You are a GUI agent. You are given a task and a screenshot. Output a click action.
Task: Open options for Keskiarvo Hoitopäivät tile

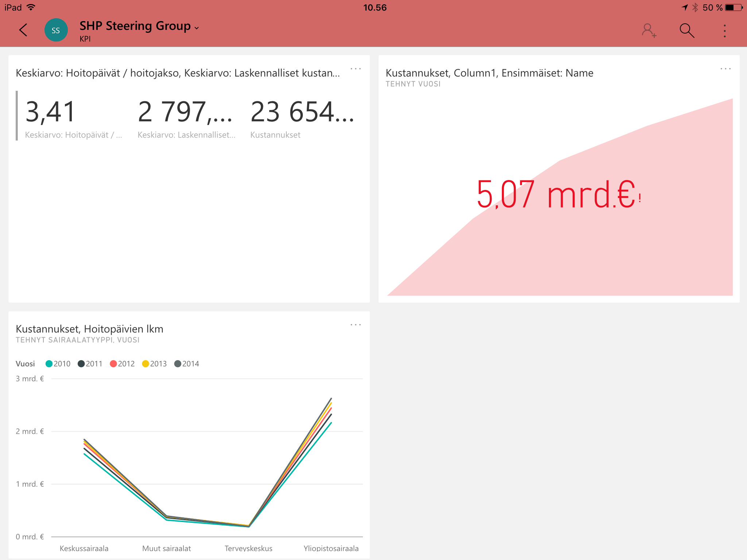point(356,69)
